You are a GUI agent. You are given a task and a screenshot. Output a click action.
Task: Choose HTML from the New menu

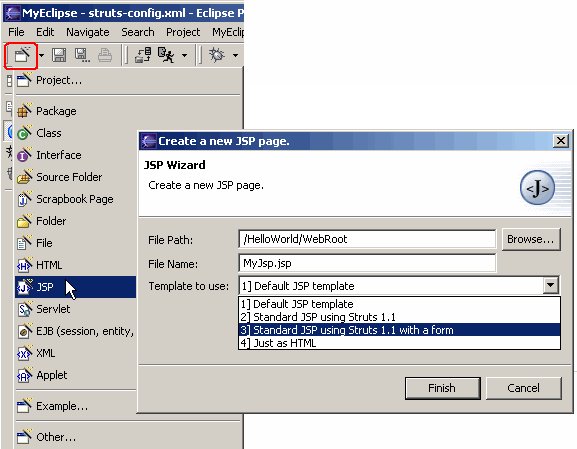point(76,265)
